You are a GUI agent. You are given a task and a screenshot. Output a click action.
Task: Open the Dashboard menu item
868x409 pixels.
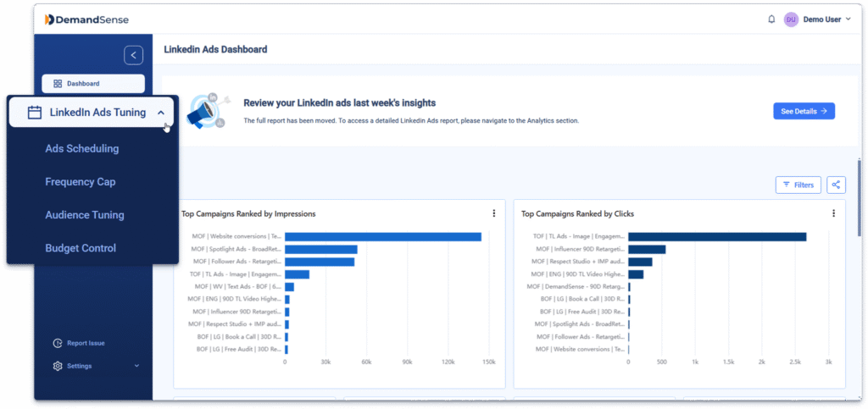click(x=93, y=84)
